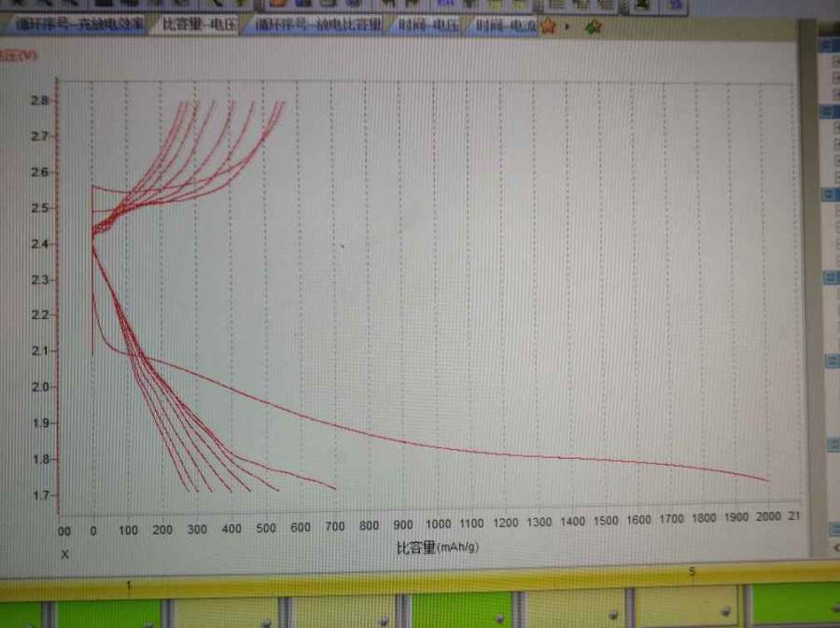Screen dimensions: 840x628
Task: Click the orange star icon beside the tabs
Action: [x=549, y=27]
